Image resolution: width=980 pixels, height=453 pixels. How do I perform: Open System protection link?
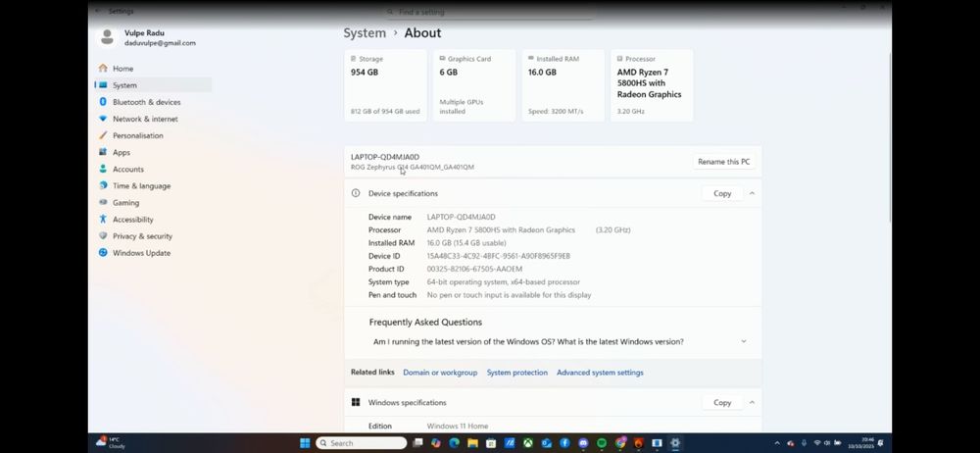tap(516, 373)
